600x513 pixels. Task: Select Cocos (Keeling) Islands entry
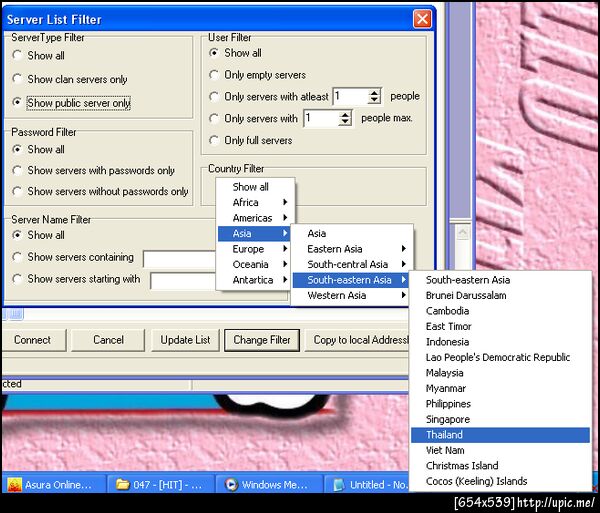pos(500,481)
